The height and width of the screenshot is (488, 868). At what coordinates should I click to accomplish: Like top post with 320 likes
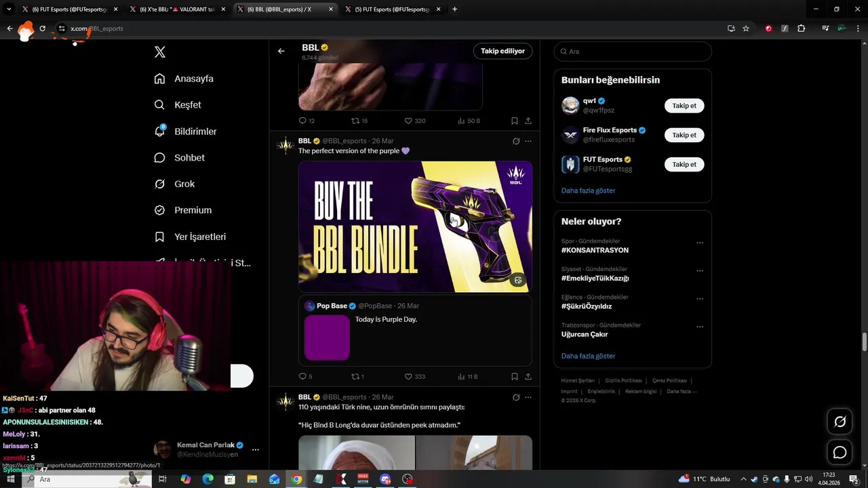click(414, 121)
